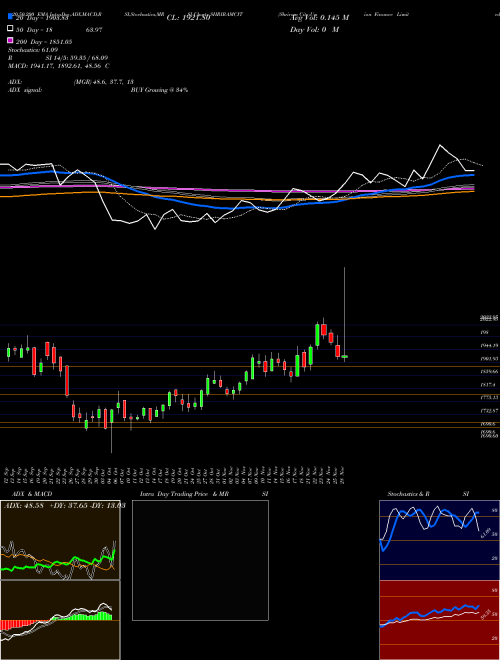Click the white 50 Day legend swatch
The width and height of the screenshot is (500, 660).
[10, 29]
